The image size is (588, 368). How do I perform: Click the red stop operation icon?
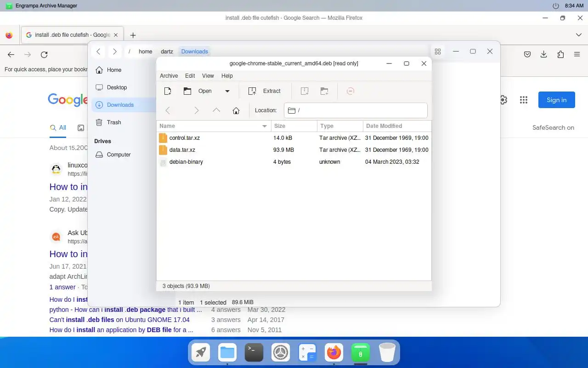click(x=350, y=91)
